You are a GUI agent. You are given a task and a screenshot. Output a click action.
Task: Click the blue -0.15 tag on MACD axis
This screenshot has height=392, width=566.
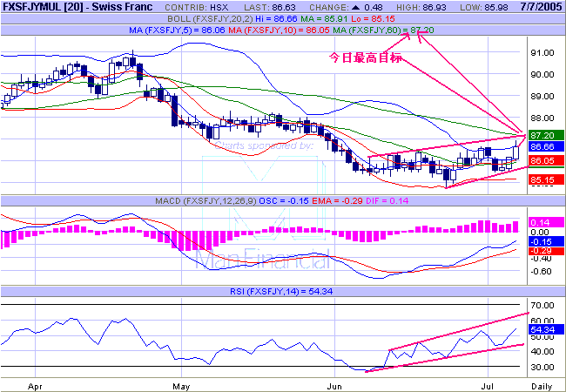pos(546,241)
